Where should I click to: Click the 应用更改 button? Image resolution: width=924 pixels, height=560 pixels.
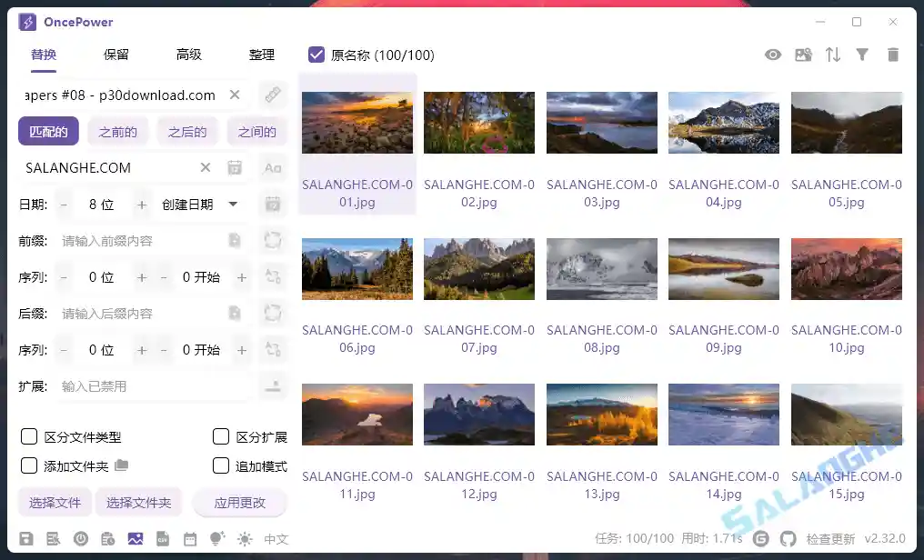(x=240, y=502)
